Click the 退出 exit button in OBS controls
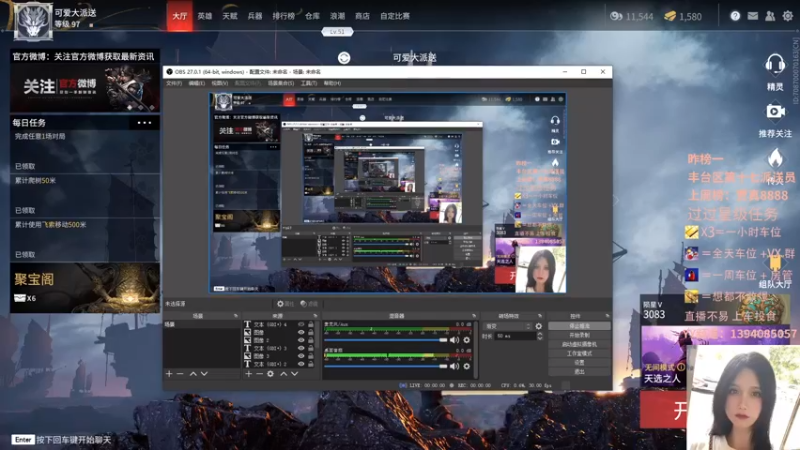800x450 pixels. point(579,371)
